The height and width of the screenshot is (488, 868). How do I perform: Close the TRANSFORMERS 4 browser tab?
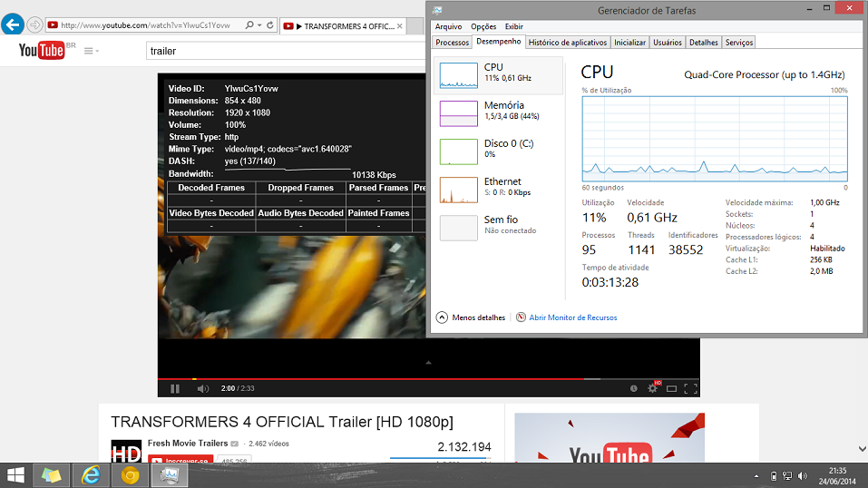click(400, 26)
